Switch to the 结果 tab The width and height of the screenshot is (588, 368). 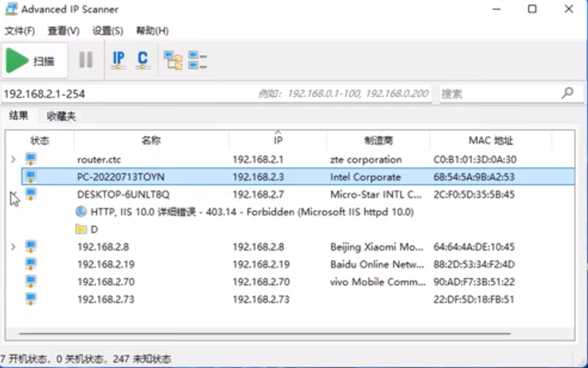(x=19, y=116)
